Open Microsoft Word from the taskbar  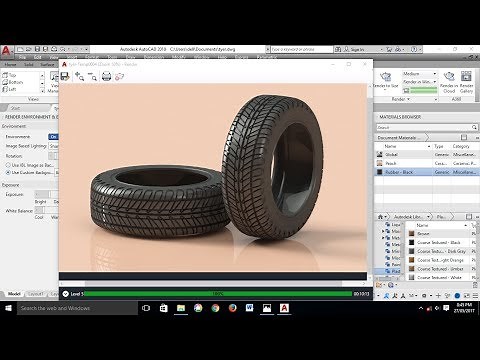click(250, 308)
